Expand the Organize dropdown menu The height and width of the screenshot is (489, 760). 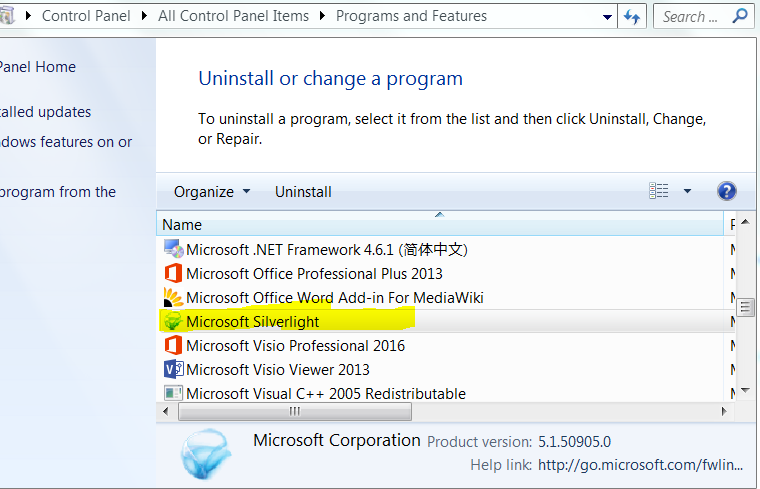[x=212, y=191]
